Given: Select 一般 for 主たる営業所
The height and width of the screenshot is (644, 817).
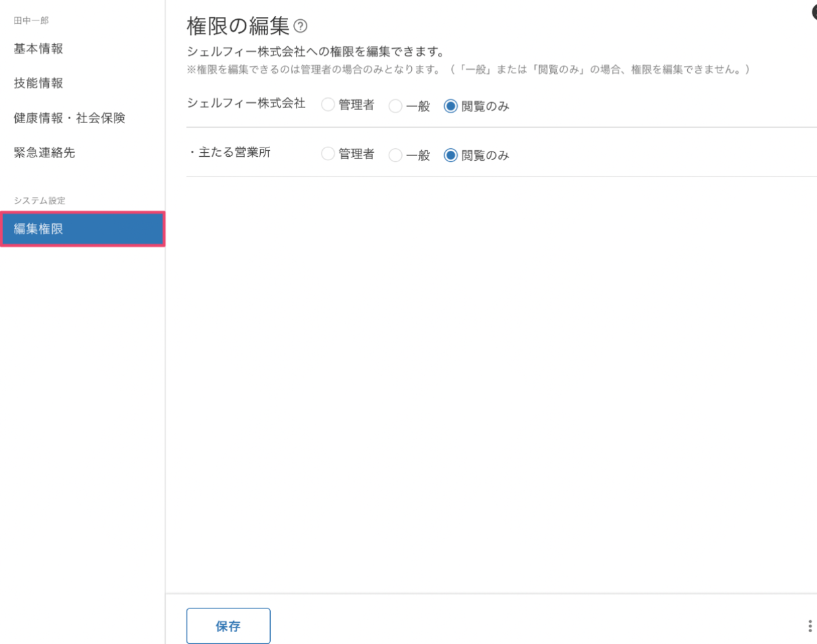Looking at the screenshot, I should click(x=394, y=155).
